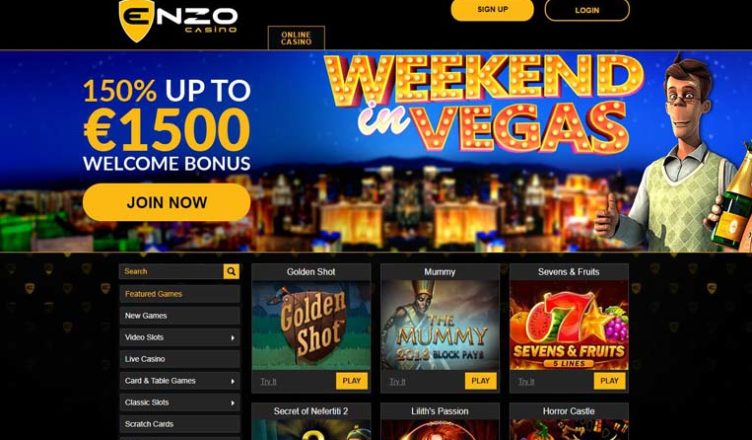Click Try It link under Golden Shot

pos(268,381)
